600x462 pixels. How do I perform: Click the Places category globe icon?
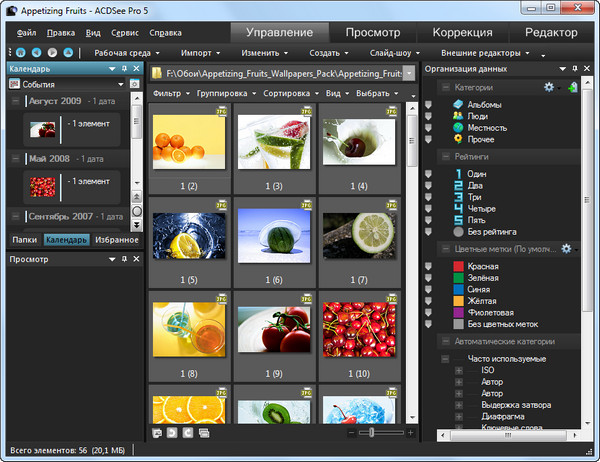tap(456, 128)
